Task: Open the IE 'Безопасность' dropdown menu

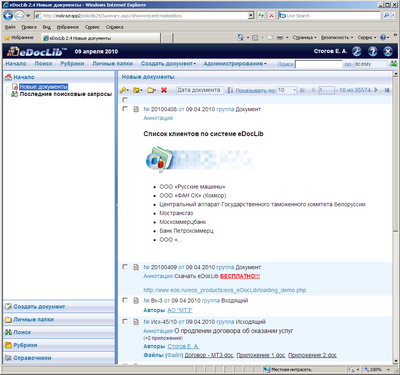Action: (337, 38)
